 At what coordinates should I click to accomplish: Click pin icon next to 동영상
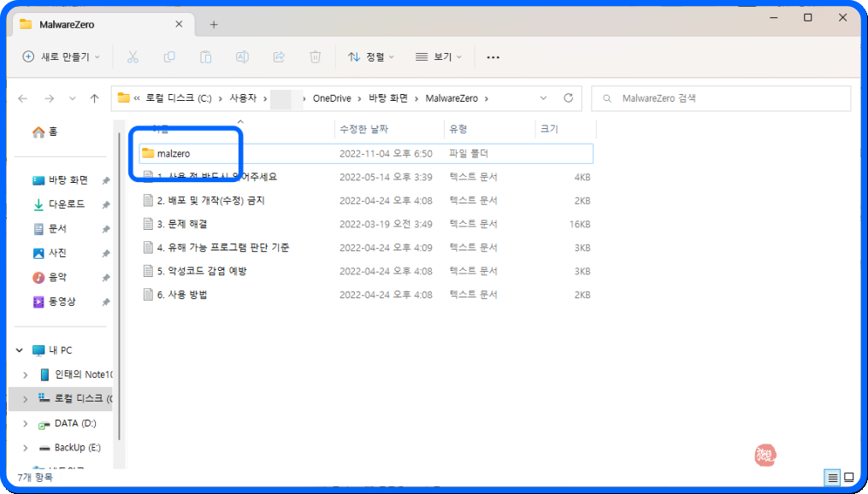(106, 303)
